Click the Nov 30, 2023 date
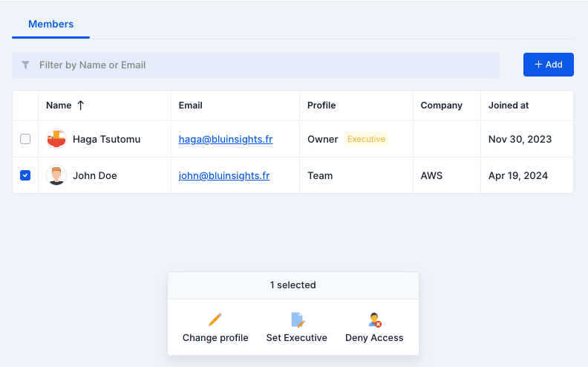 click(520, 139)
